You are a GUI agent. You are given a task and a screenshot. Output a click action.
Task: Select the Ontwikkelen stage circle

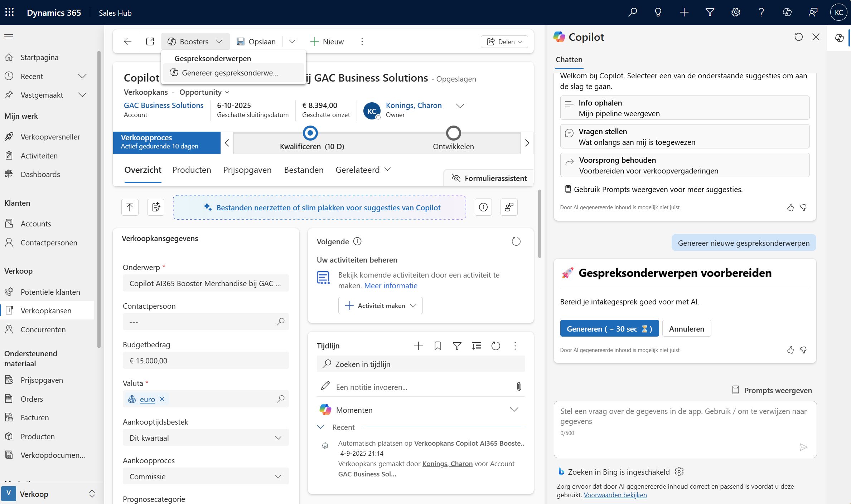pyautogui.click(x=453, y=133)
